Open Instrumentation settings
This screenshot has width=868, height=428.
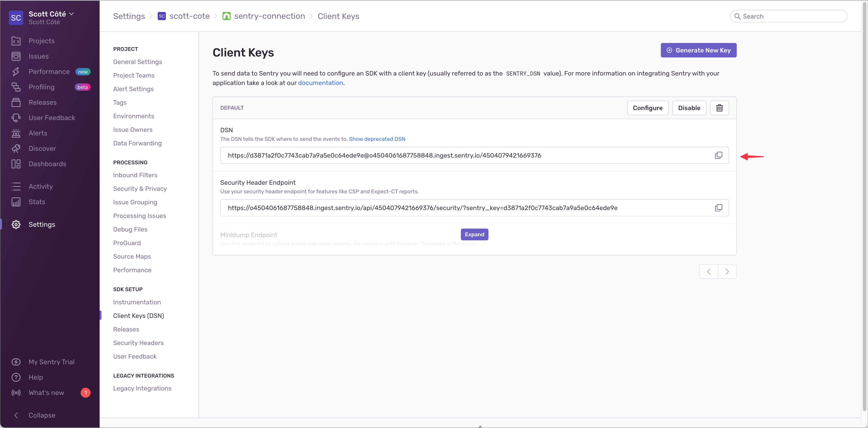pyautogui.click(x=137, y=302)
